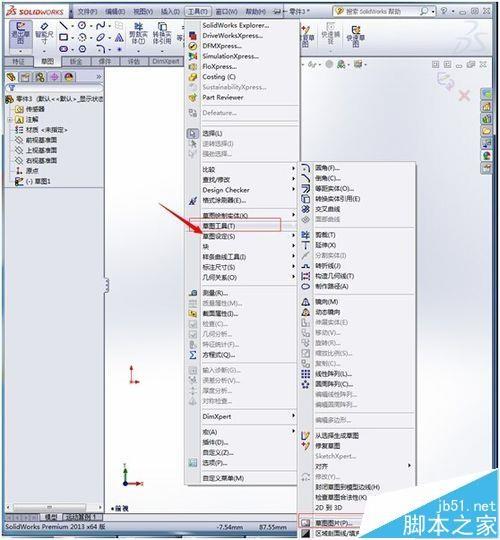This screenshot has height=540, width=500.
Task: Choose DriveWorksXpress from Tools menu
Action: [x=232, y=35]
